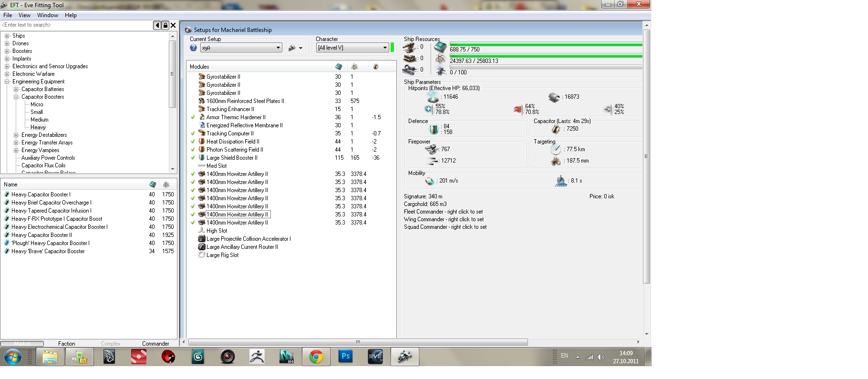Click the green character status indicator
The image size is (868, 379).
click(393, 48)
